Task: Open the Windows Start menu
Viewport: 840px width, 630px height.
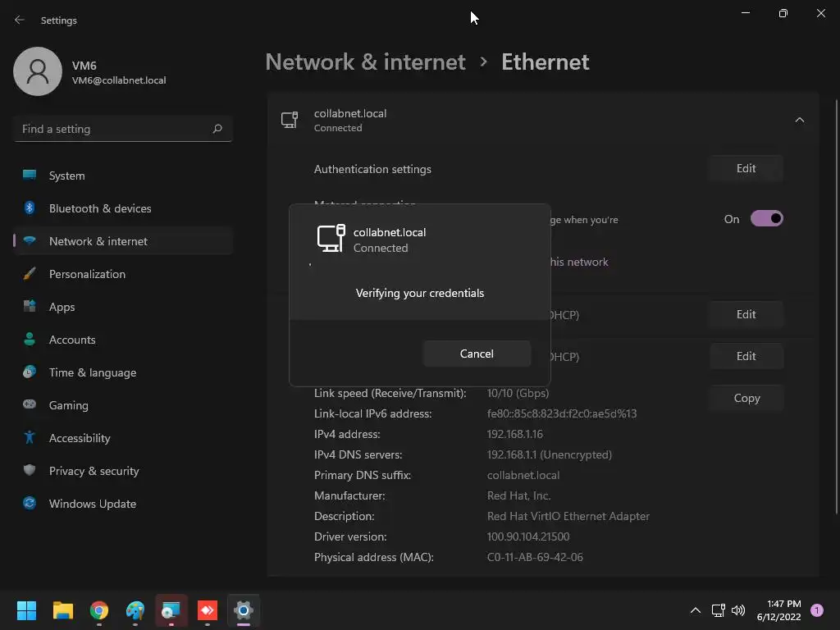Action: (26, 610)
